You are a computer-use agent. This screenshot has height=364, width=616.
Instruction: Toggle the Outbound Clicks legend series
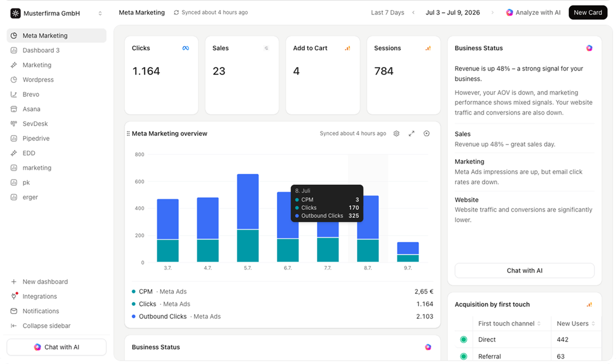(176, 316)
